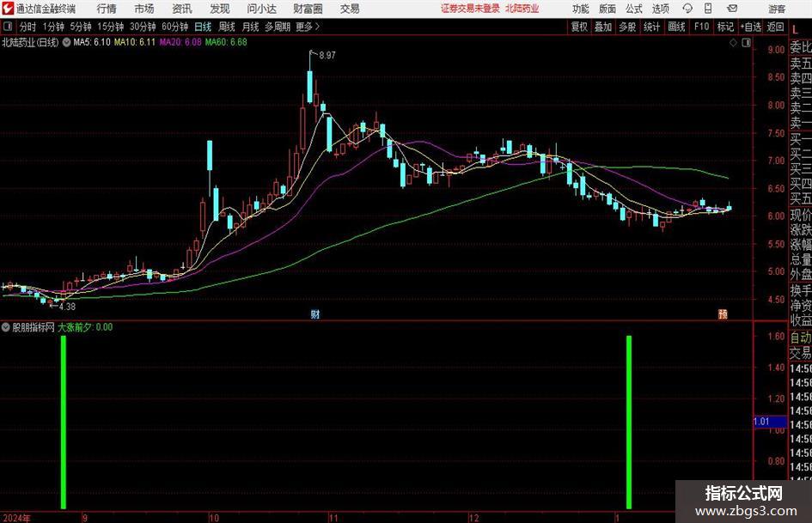Expand the 北陆药业 main chart indicator dropdown

pos(66,42)
